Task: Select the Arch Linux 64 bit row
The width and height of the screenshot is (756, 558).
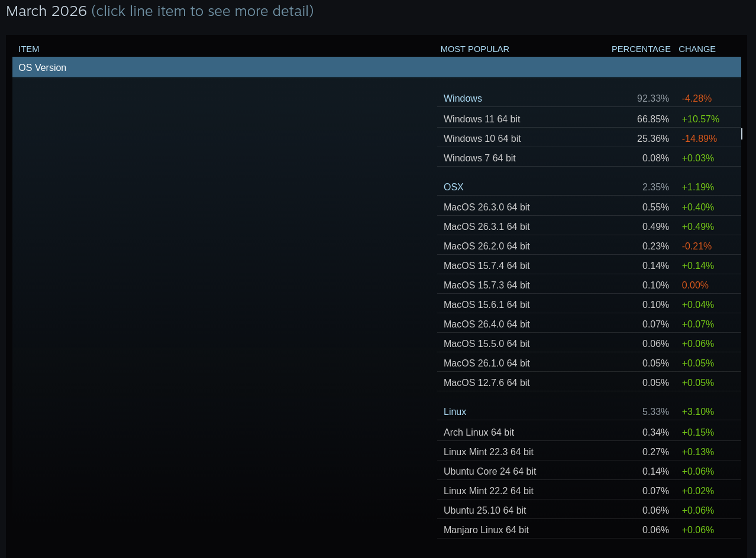Action: (589, 432)
